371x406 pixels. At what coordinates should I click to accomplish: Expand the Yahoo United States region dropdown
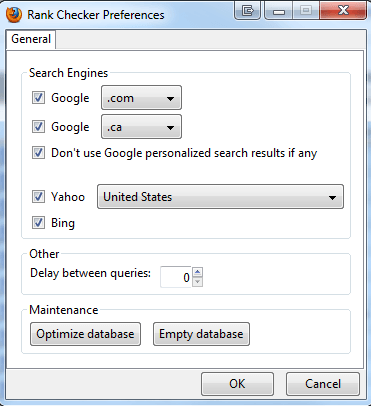tap(220, 197)
